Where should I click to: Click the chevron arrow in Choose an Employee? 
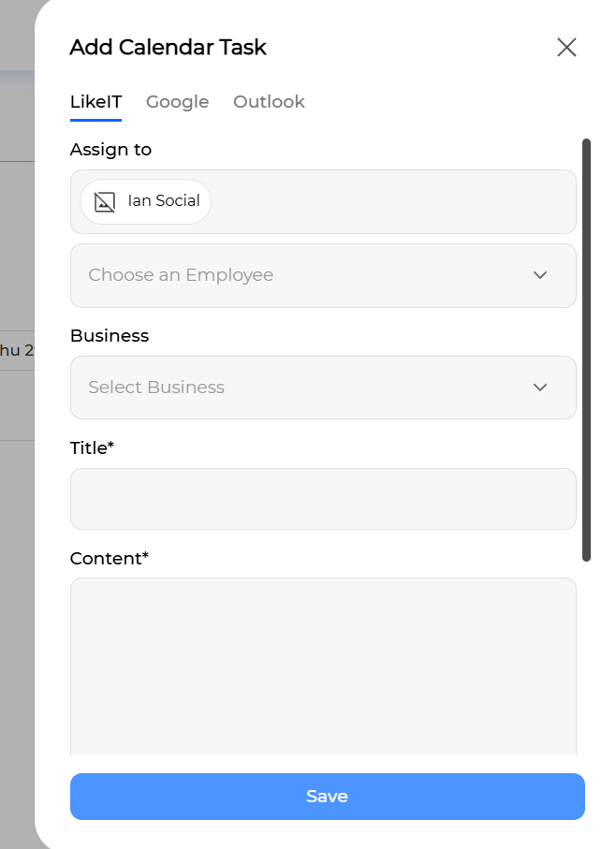coord(539,275)
